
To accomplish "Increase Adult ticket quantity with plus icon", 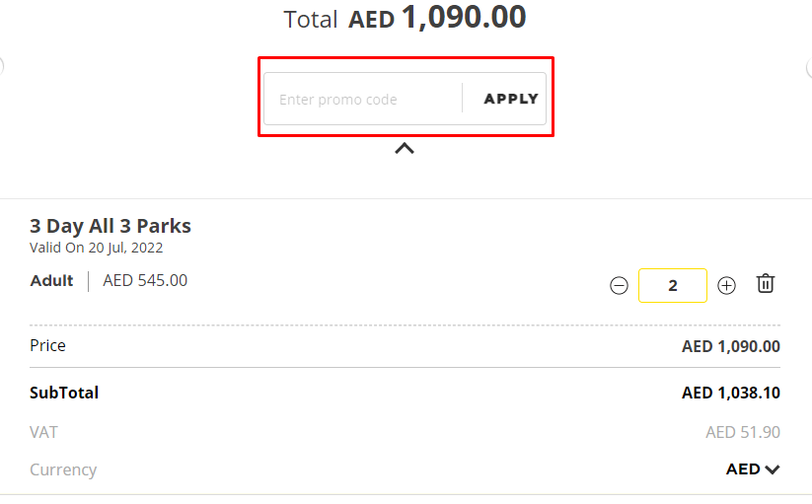I will [727, 286].
